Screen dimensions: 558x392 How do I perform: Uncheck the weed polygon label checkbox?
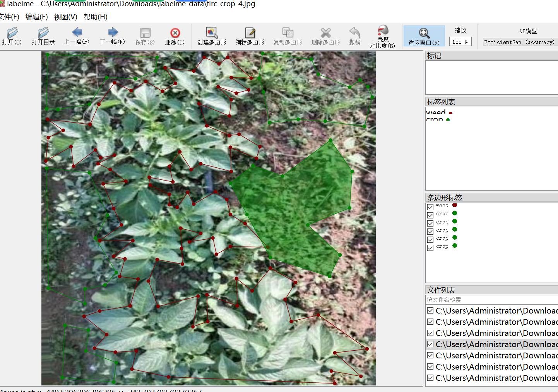[x=430, y=207]
